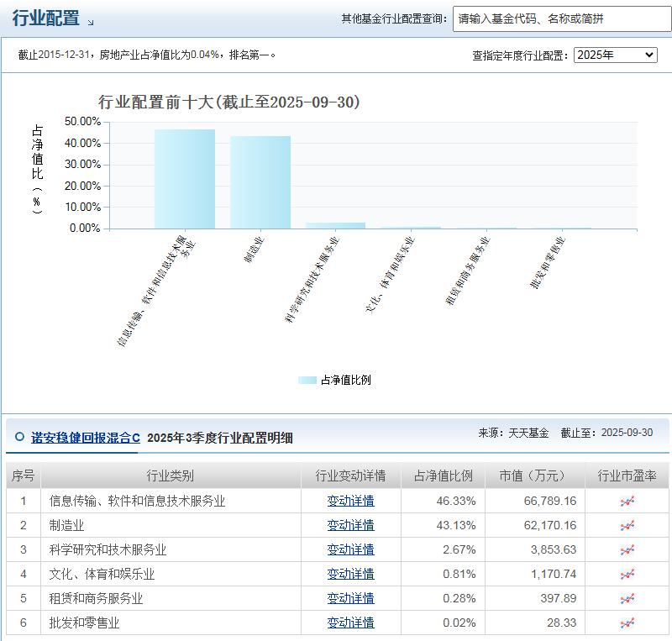
Task: Click the chart title 行业配置前十大
Action: click(229, 102)
